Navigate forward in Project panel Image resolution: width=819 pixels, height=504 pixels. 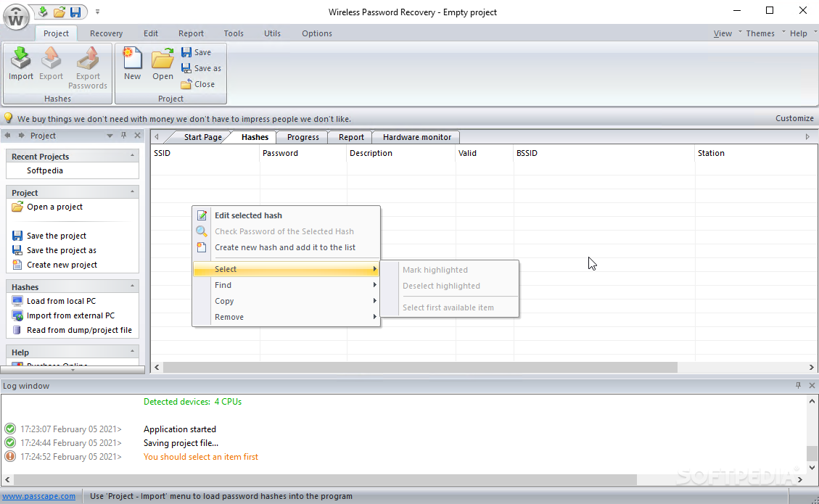(x=22, y=136)
